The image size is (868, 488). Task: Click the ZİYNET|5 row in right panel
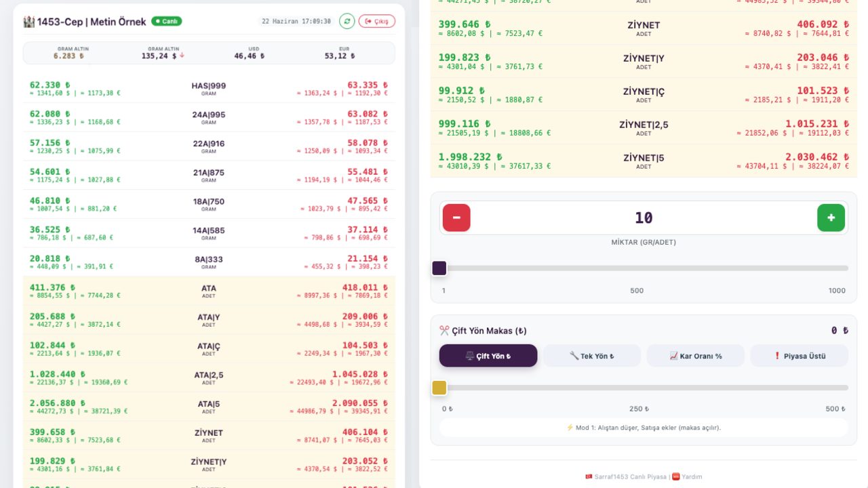point(644,161)
